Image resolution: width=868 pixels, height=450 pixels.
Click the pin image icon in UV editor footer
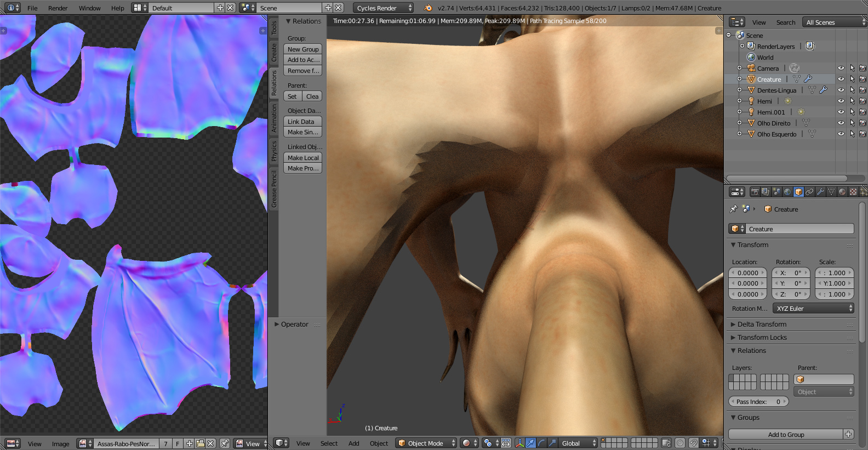click(x=224, y=443)
